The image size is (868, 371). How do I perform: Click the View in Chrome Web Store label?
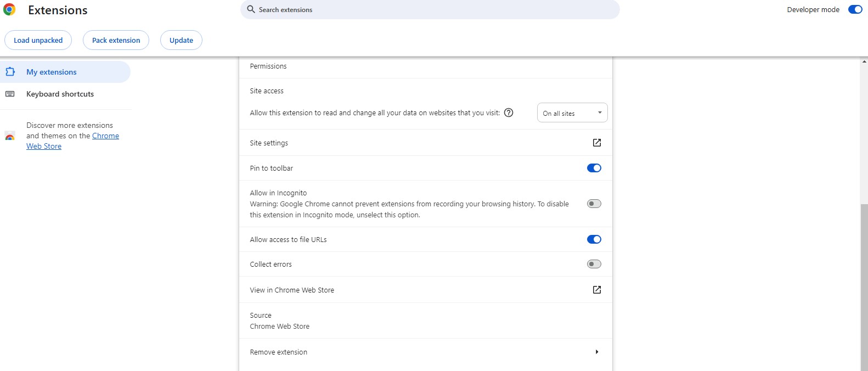[x=292, y=290]
